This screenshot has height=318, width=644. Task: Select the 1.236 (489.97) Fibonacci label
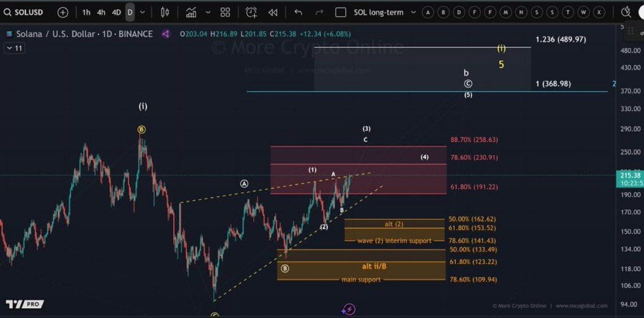(561, 40)
